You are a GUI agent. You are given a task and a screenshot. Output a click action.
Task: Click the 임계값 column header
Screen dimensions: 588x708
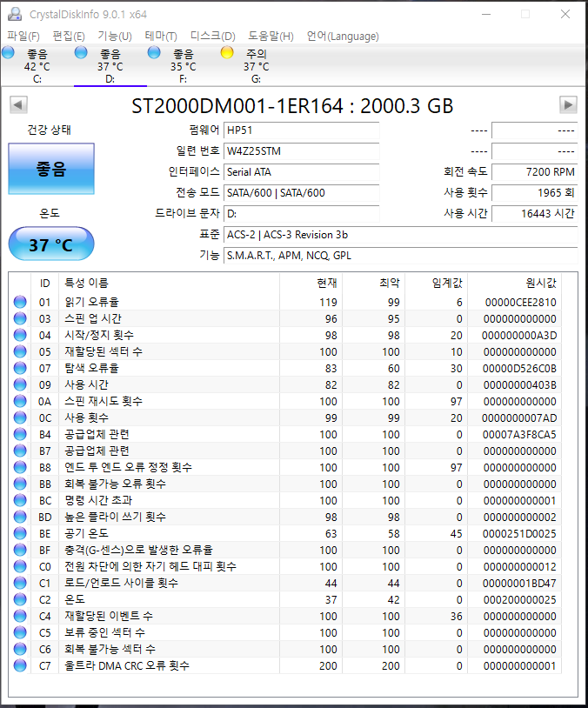pyautogui.click(x=437, y=283)
